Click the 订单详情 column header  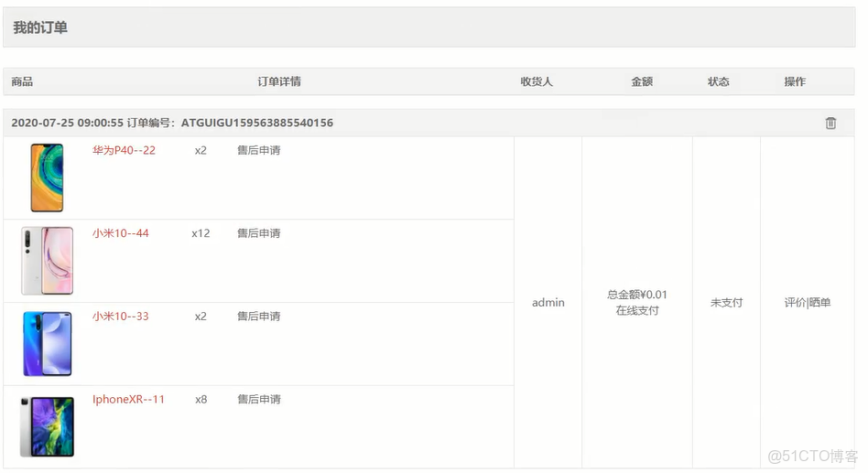[279, 81]
